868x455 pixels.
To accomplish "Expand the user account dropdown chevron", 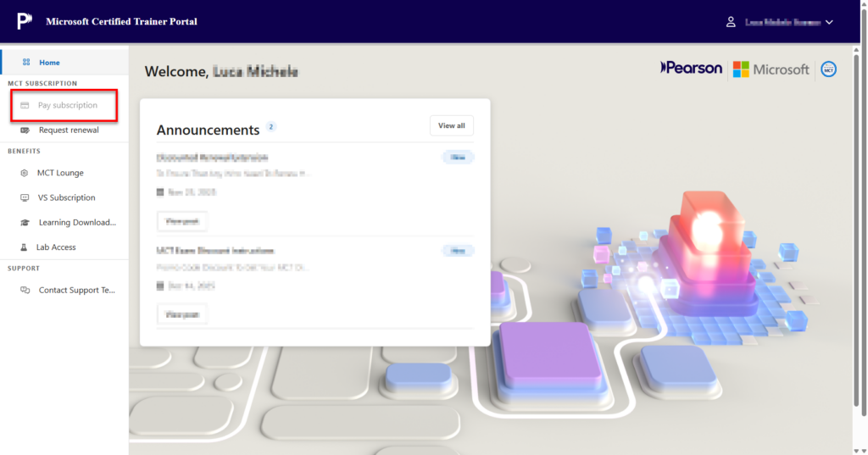I will pos(830,22).
